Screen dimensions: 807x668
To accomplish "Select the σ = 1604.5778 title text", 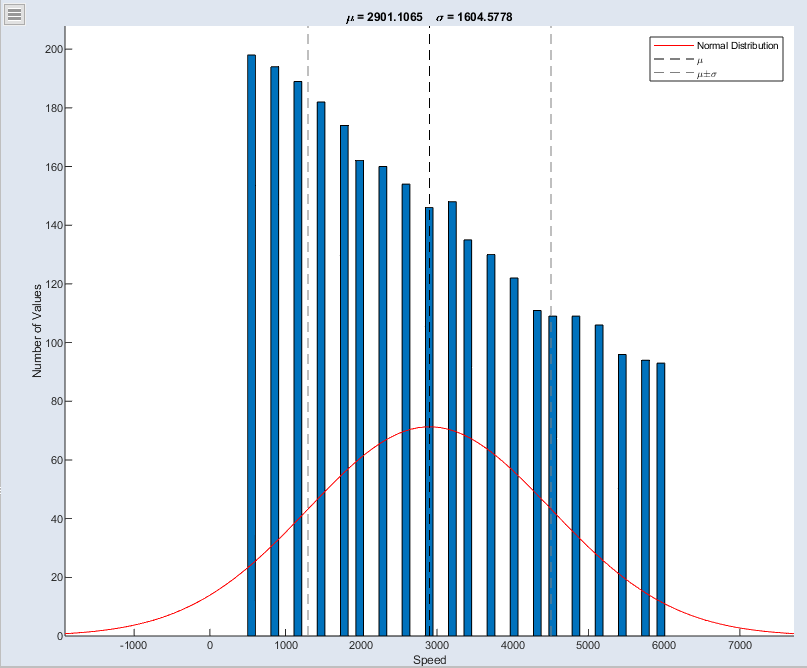I will click(474, 17).
